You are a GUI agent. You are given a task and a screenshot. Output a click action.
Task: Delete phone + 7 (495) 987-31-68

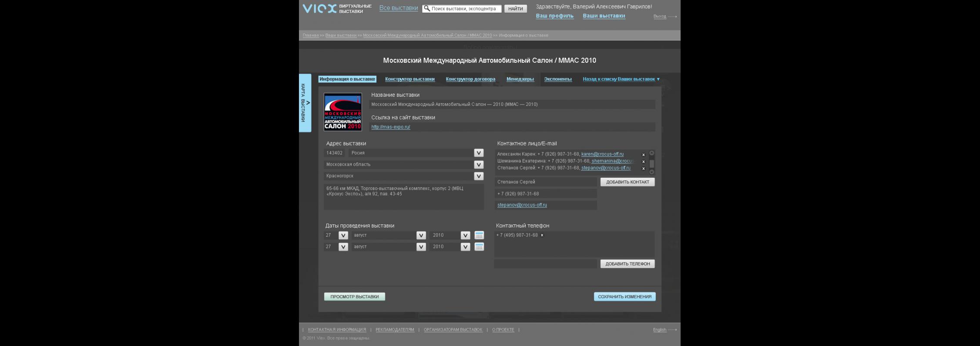coord(542,235)
